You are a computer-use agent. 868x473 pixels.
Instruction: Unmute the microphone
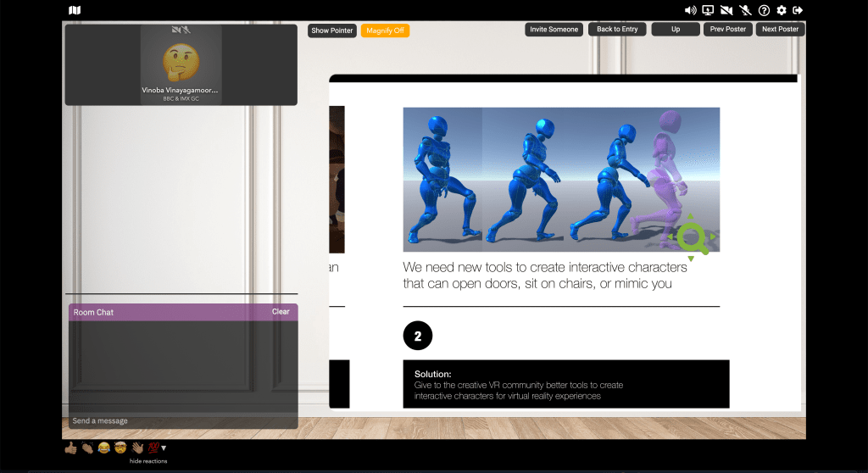(745, 10)
